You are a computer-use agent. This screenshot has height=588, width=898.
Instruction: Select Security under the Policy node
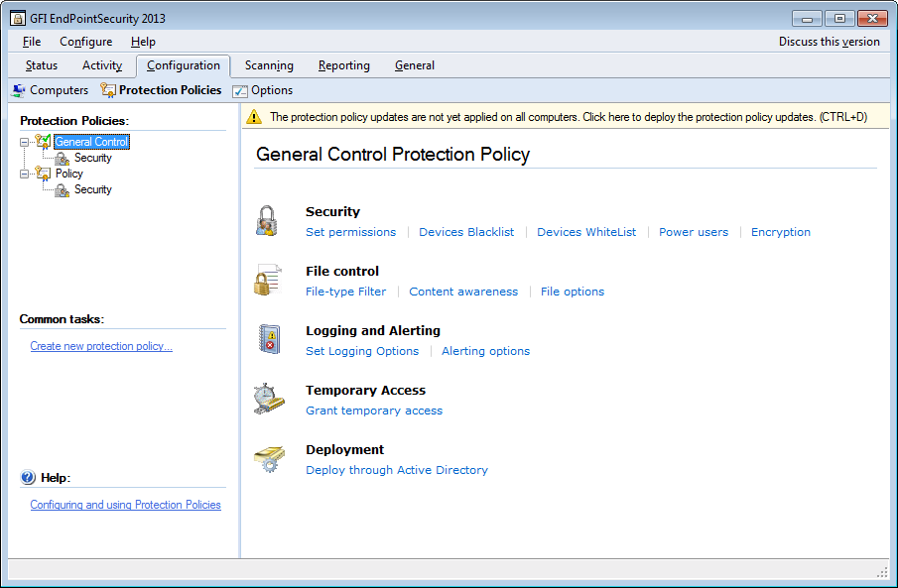92,189
